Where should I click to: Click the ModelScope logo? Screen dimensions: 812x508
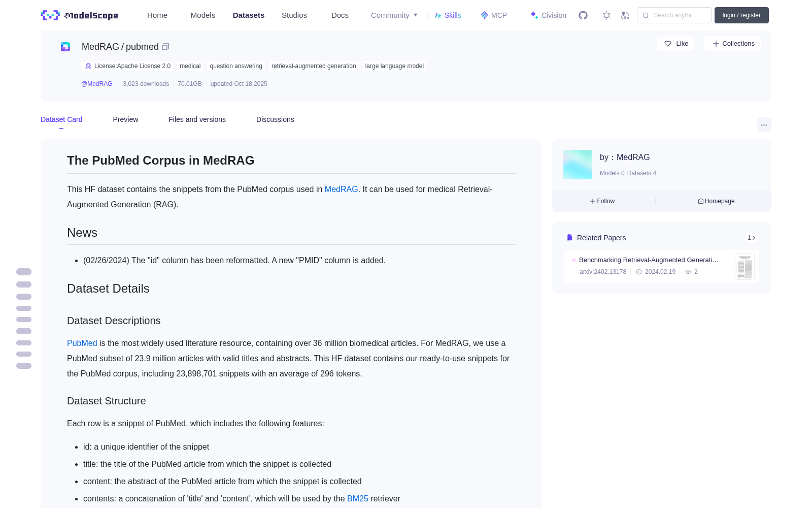79,15
